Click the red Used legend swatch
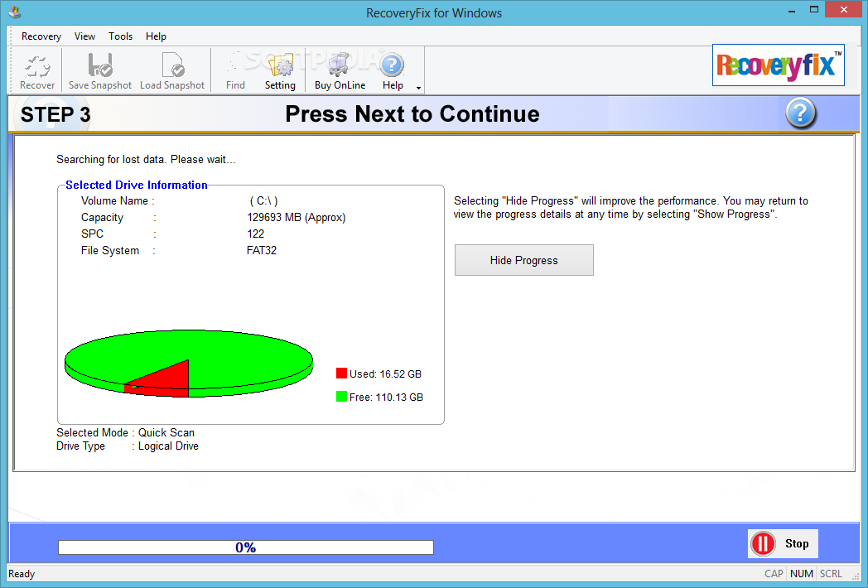This screenshot has height=588, width=868. (341, 374)
